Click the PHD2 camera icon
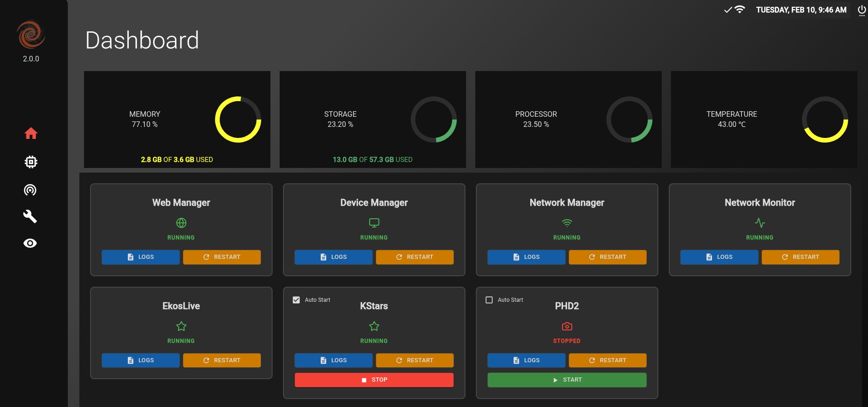This screenshot has width=868, height=407. tap(567, 326)
